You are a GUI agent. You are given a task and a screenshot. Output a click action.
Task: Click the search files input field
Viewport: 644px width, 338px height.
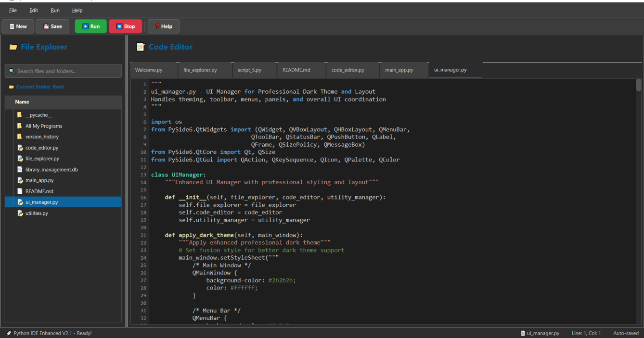[x=63, y=71]
